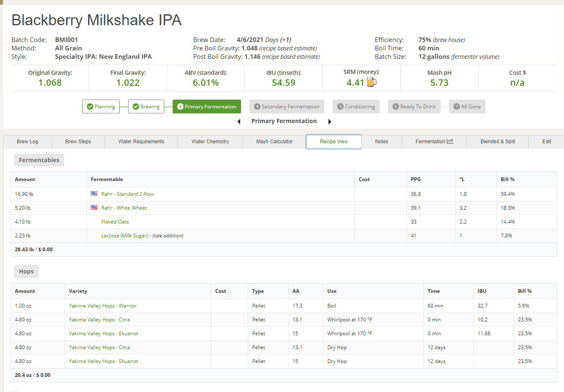Click the checkmark icon on Planning stage
This screenshot has width=564, height=392.
click(90, 107)
